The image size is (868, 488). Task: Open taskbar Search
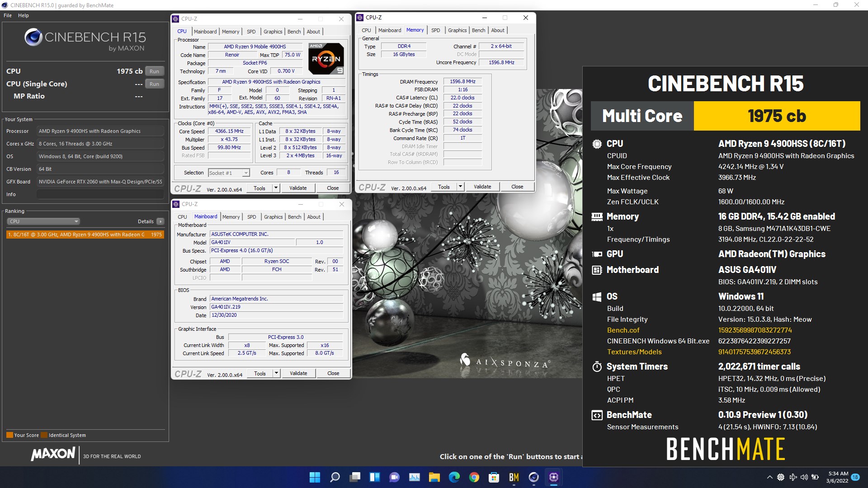click(x=335, y=477)
